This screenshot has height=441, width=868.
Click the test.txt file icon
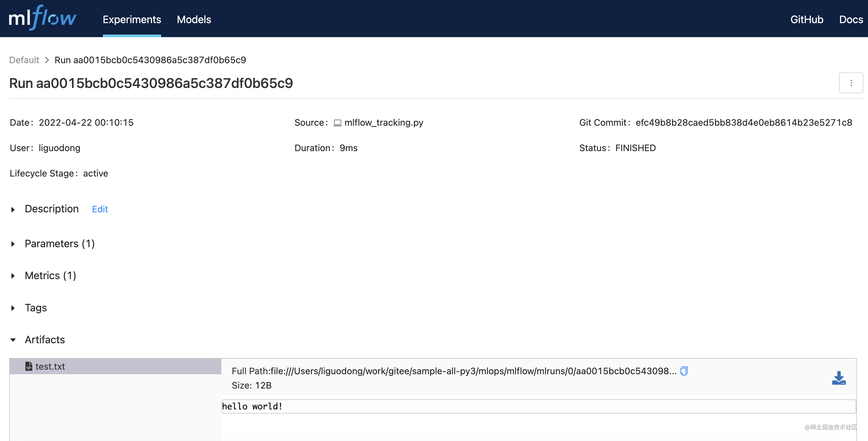coord(29,366)
